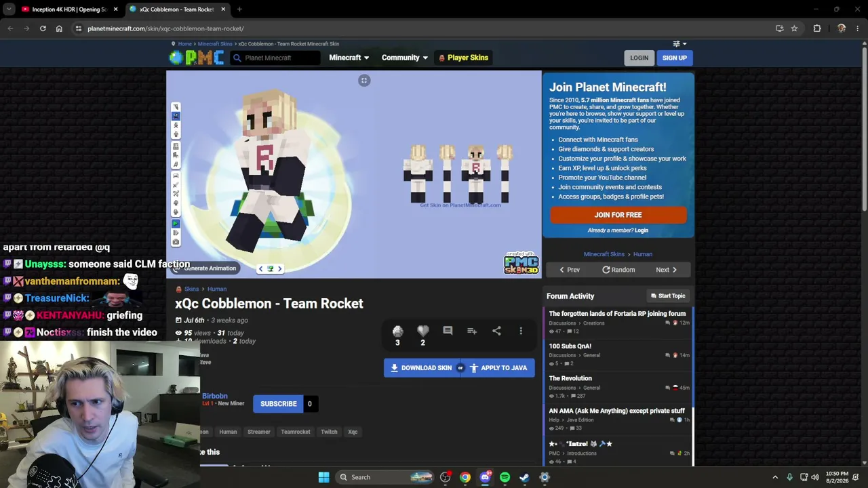868x488 pixels.
Task: Open the Human category link under sidebar
Action: pyautogui.click(x=642, y=254)
